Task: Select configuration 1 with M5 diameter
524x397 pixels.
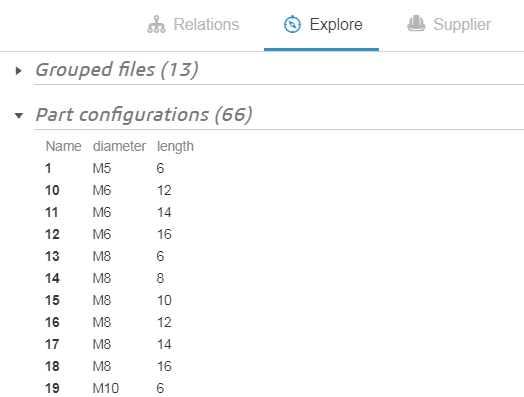Action: (119, 168)
